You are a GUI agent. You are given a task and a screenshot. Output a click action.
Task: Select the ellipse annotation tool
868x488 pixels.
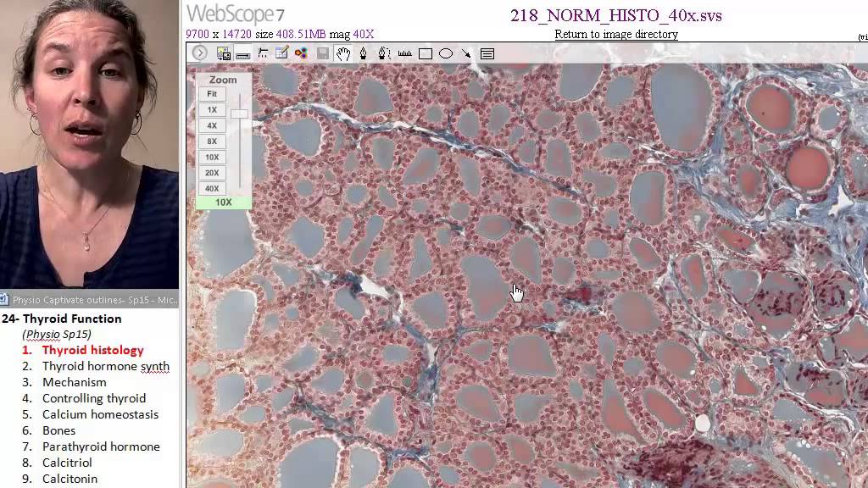tap(446, 53)
